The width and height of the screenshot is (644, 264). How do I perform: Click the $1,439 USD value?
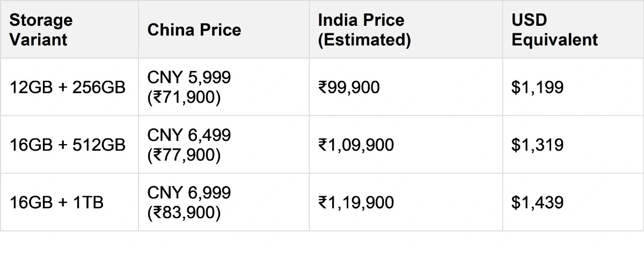(x=537, y=203)
